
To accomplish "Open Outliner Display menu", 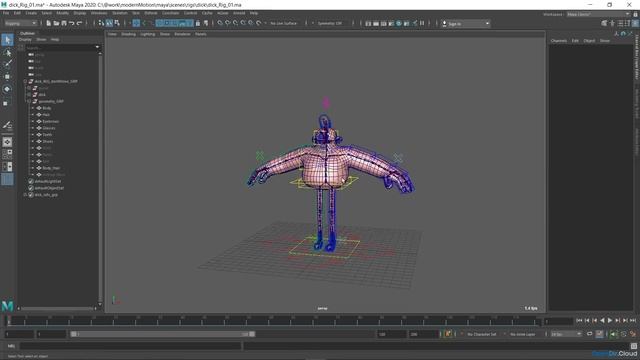I will 25,40.
